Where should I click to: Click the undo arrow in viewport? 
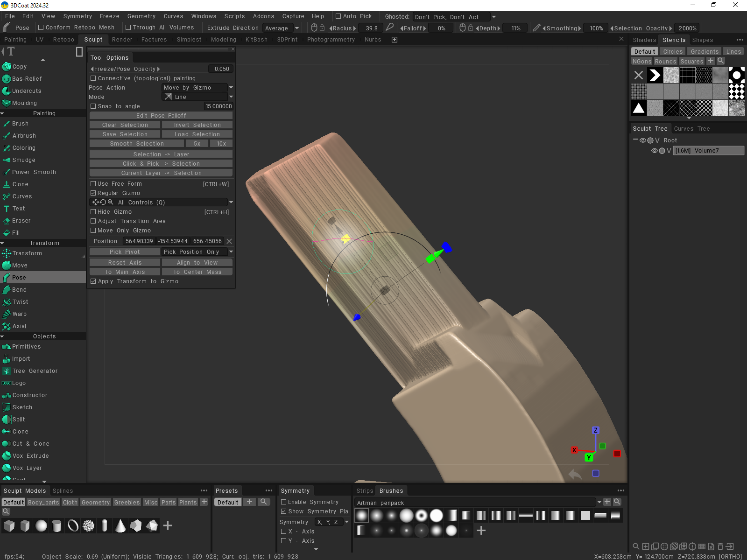pyautogui.click(x=575, y=475)
